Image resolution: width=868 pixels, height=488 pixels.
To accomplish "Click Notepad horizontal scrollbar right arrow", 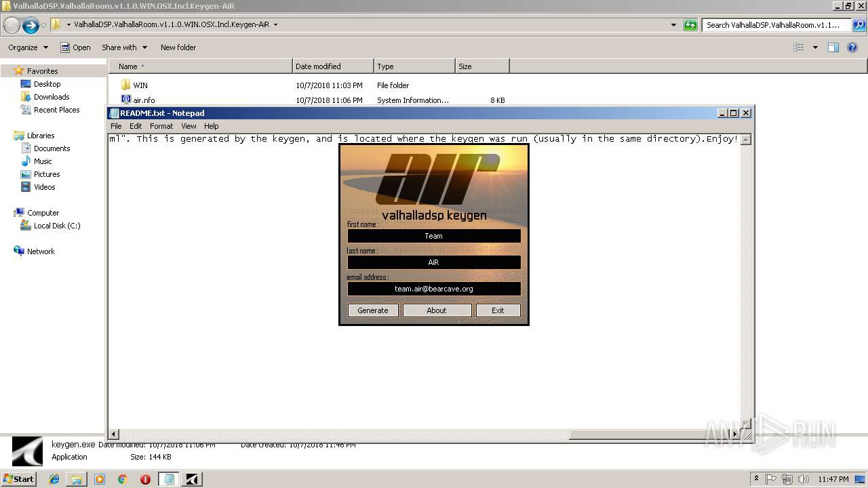I will tap(735, 434).
